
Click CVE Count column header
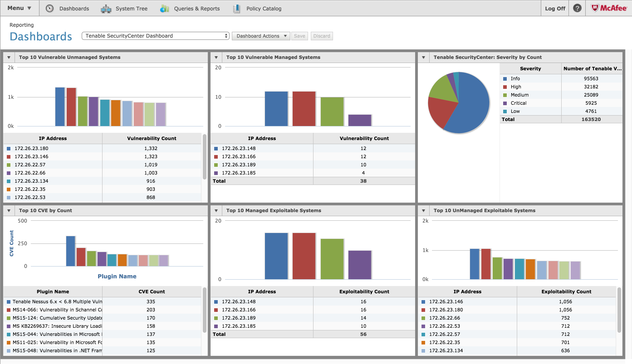point(152,292)
